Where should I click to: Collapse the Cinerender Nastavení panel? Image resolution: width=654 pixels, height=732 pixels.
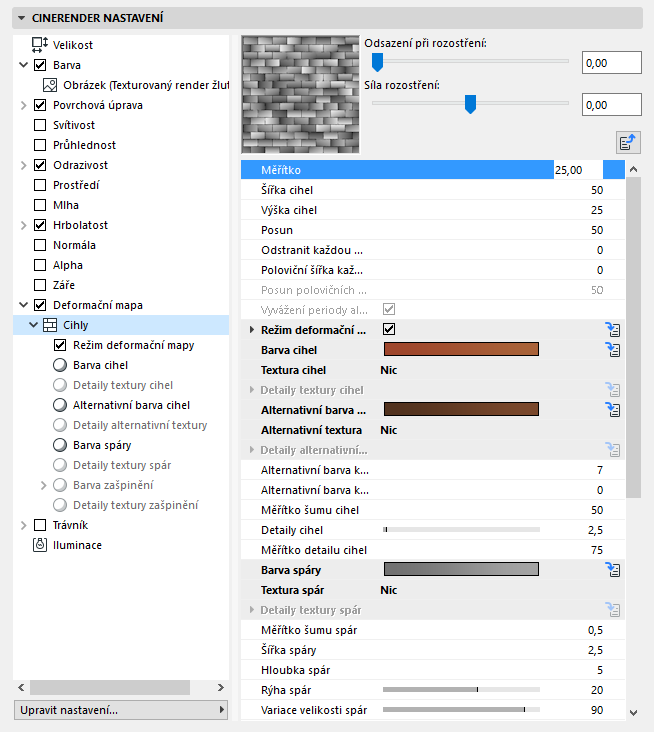21,18
